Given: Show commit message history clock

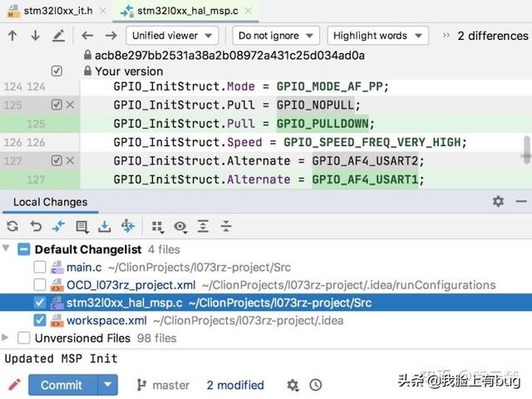Looking at the screenshot, I should click(x=316, y=385).
